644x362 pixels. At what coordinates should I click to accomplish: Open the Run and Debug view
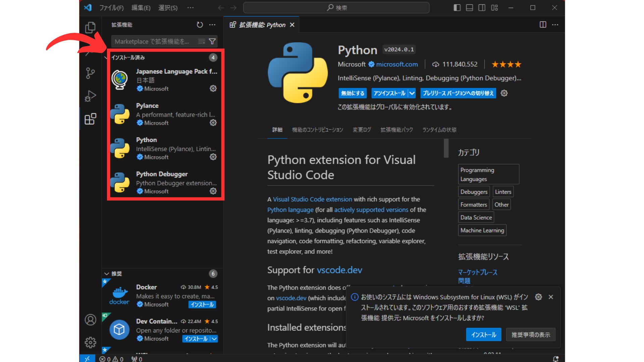pos(90,96)
